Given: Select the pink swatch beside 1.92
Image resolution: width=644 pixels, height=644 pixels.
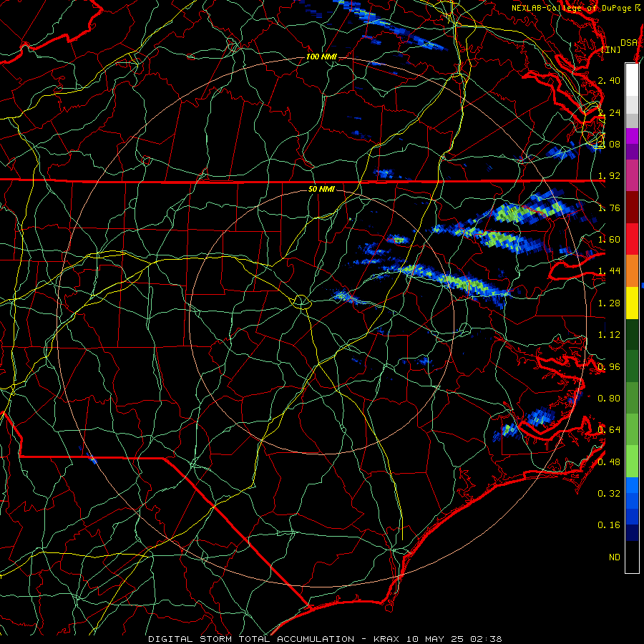Looking at the screenshot, I should (x=632, y=176).
